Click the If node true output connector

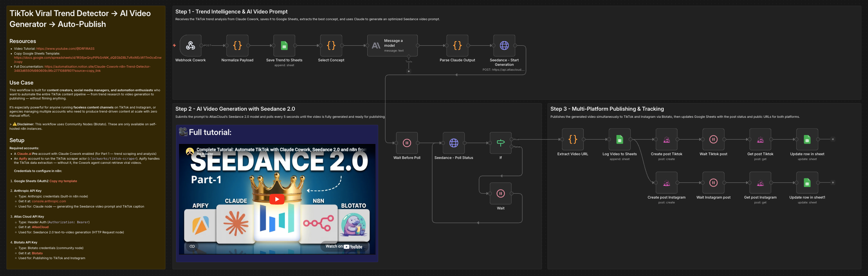pyautogui.click(x=512, y=139)
